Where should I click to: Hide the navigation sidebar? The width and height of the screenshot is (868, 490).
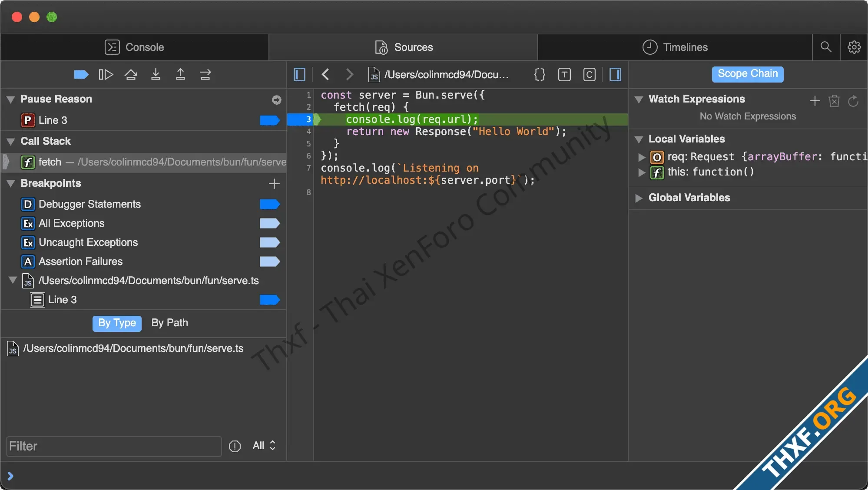point(300,75)
